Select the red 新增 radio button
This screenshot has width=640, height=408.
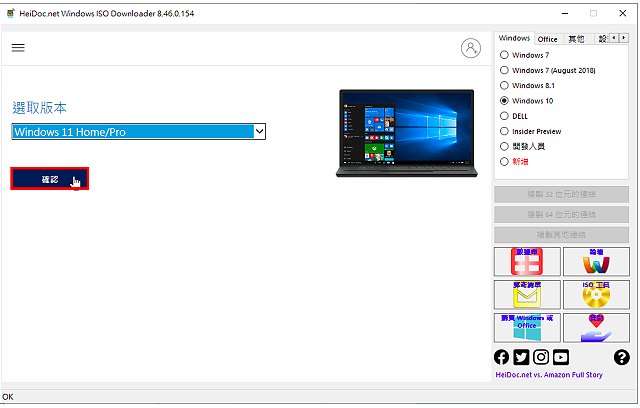(504, 162)
